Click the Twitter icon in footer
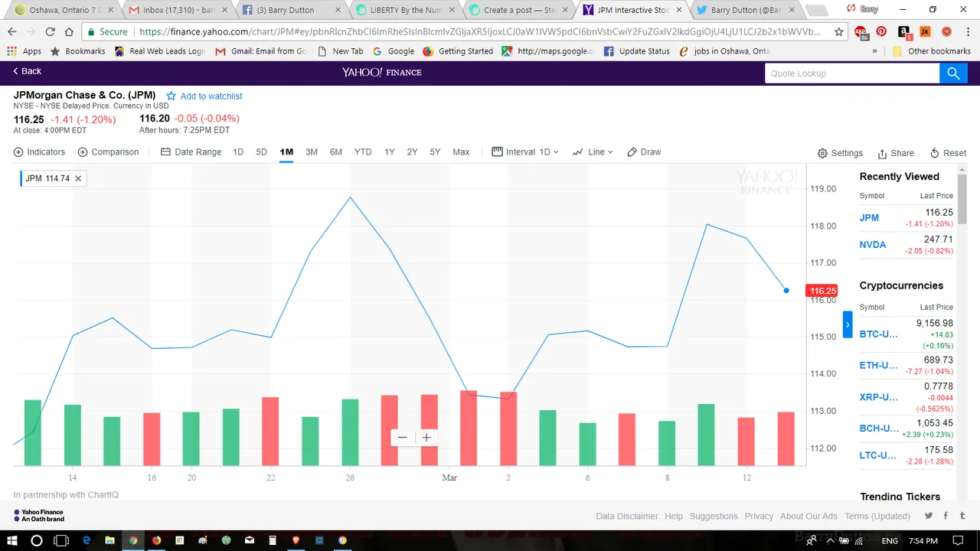This screenshot has height=551, width=980. [x=929, y=516]
